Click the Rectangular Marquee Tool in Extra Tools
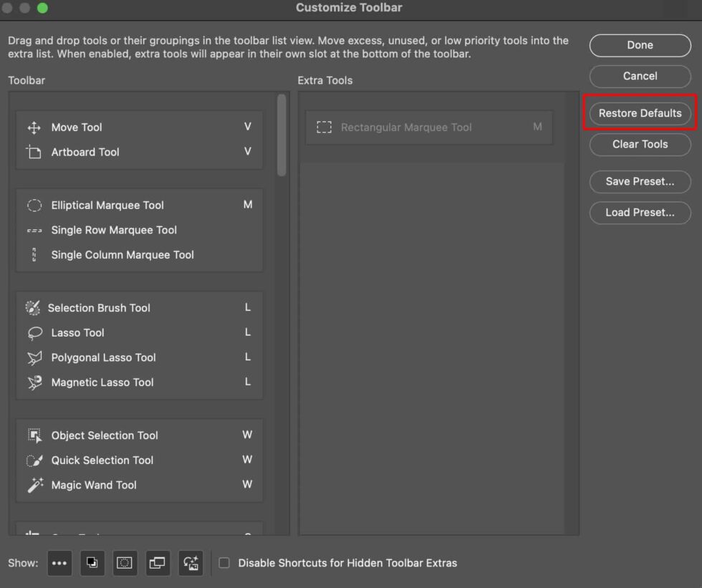The height and width of the screenshot is (588, 702). coord(406,127)
